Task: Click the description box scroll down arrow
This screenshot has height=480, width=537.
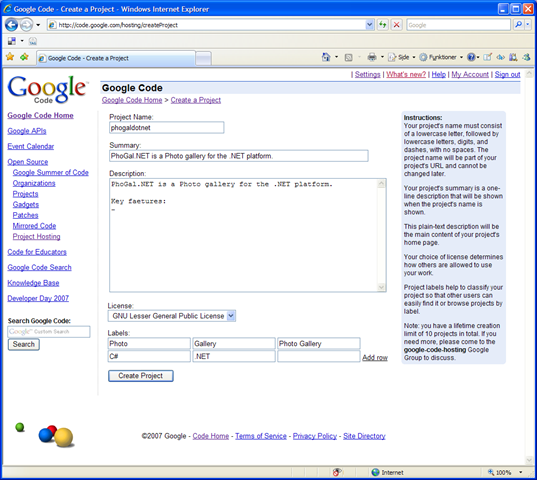Action: [x=381, y=287]
